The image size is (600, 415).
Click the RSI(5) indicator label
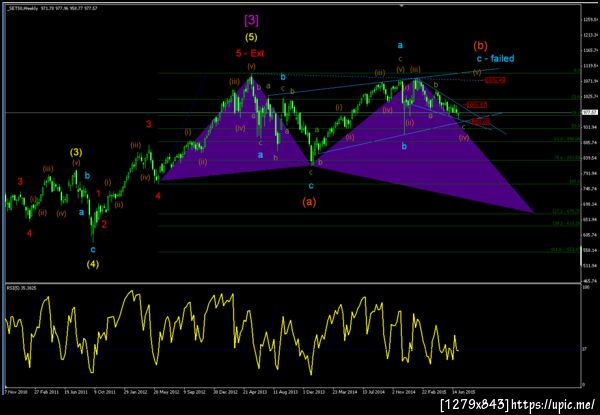[21, 288]
